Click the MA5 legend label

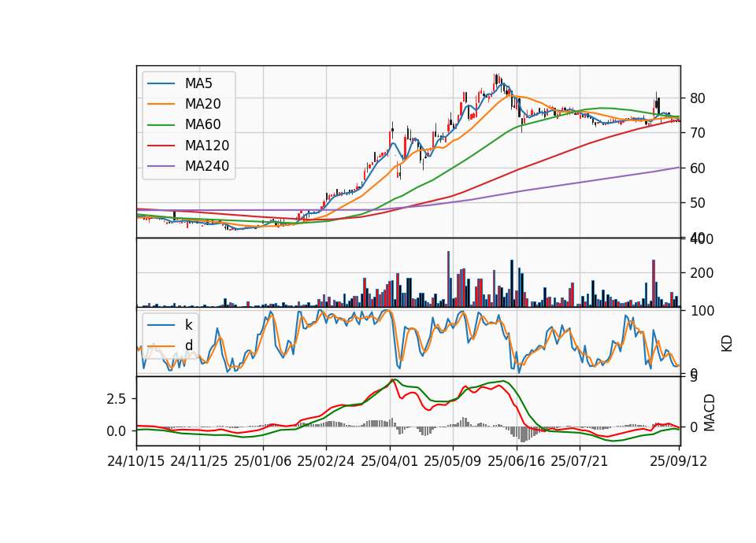pyautogui.click(x=198, y=83)
